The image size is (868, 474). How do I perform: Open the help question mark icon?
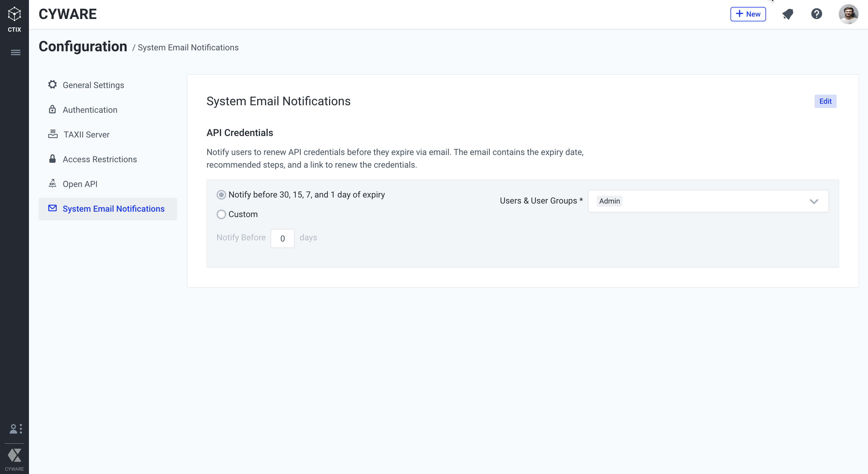[x=816, y=14]
